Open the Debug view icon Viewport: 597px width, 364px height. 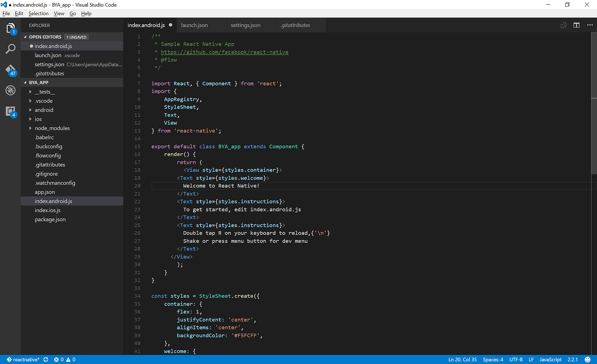pos(10,90)
